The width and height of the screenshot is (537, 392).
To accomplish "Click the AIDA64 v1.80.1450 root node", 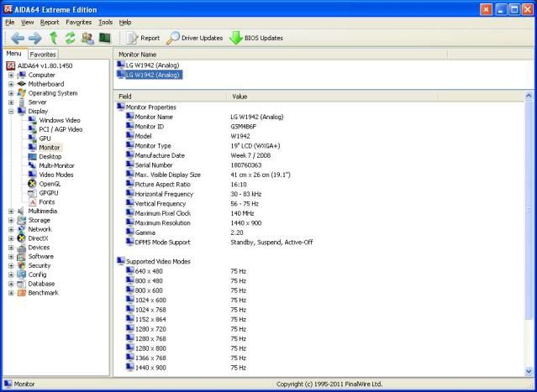I will pos(45,65).
